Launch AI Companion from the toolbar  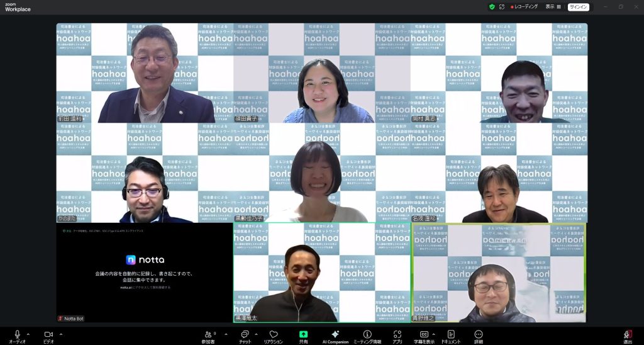tap(335, 335)
